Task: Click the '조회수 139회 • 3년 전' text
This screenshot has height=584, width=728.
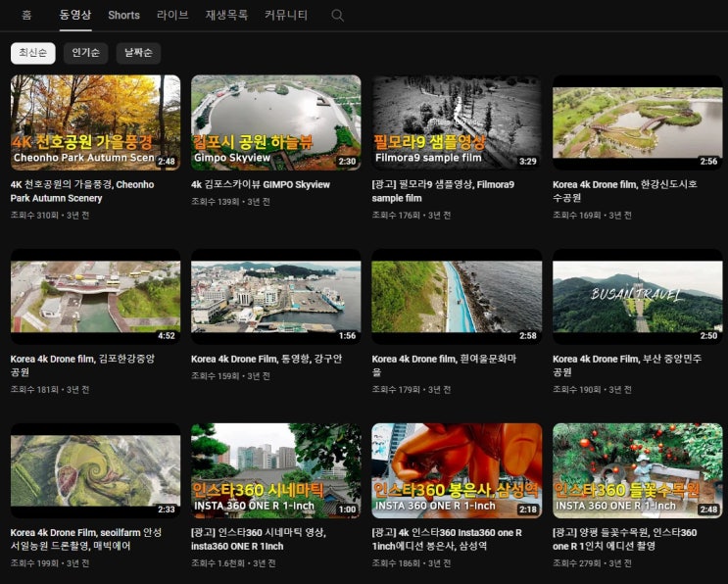Action: tap(231, 202)
